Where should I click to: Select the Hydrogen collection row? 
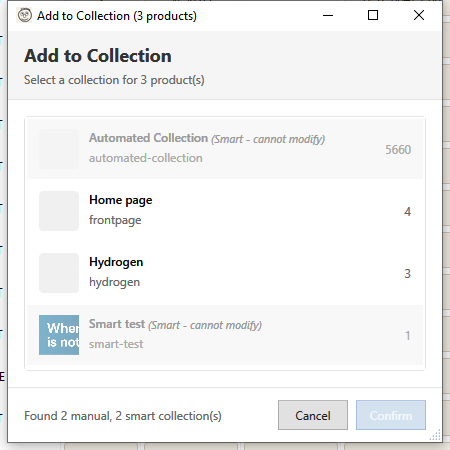click(225, 273)
